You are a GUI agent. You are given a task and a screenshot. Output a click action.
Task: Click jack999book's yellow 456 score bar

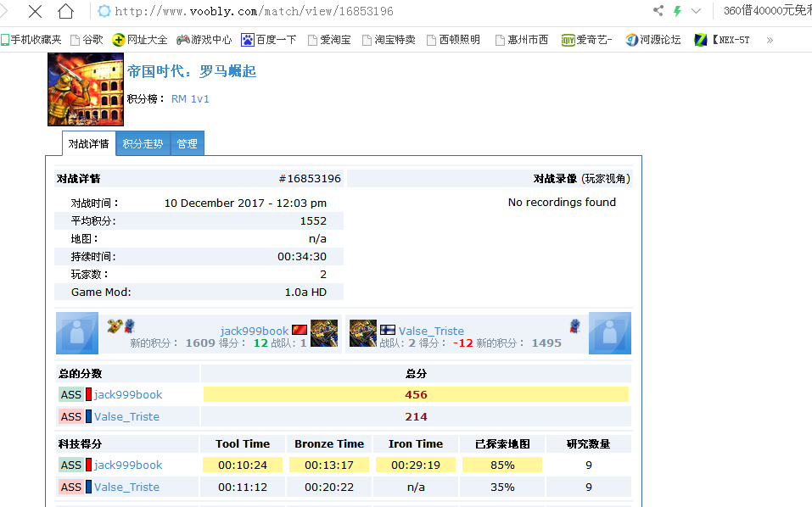pos(415,393)
